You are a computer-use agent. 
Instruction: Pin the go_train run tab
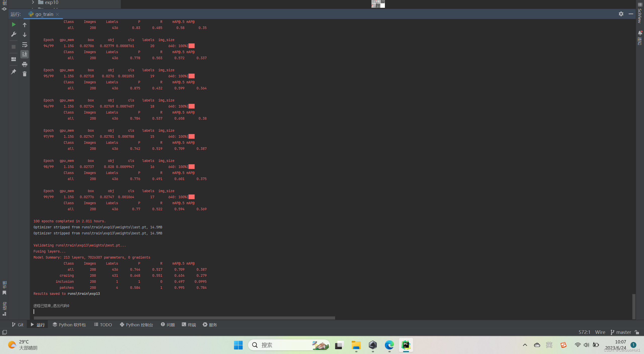(x=14, y=72)
